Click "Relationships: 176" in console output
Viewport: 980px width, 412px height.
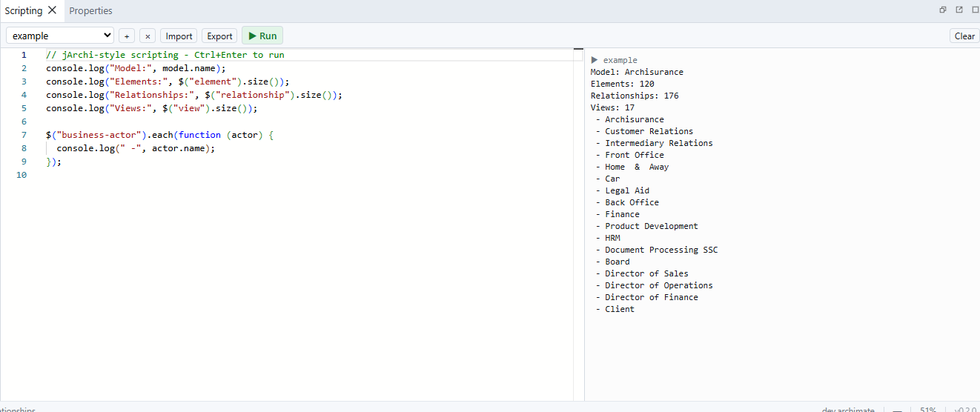pos(635,96)
